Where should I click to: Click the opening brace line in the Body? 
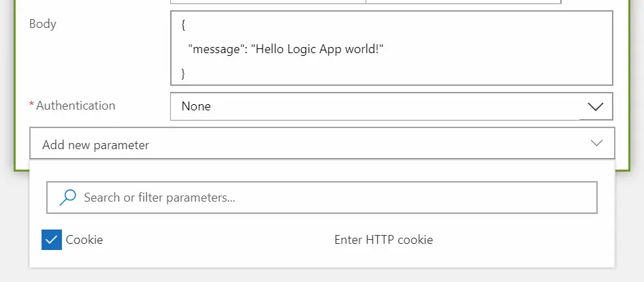[x=183, y=25]
